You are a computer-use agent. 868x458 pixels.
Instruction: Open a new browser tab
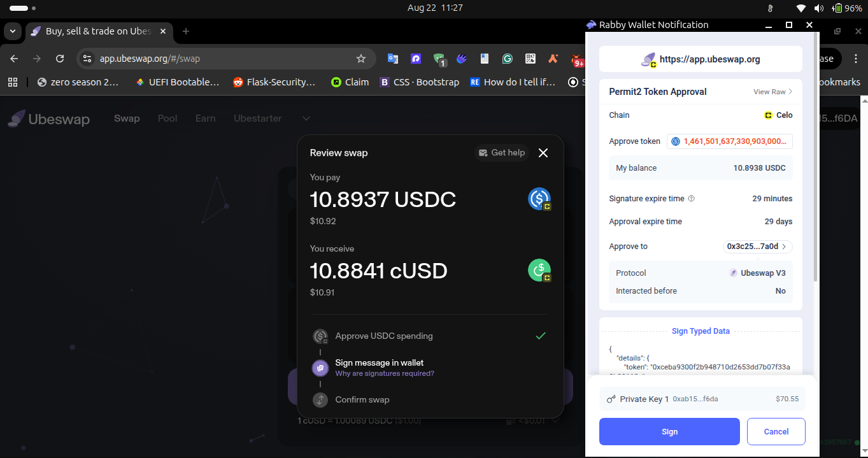[186, 31]
